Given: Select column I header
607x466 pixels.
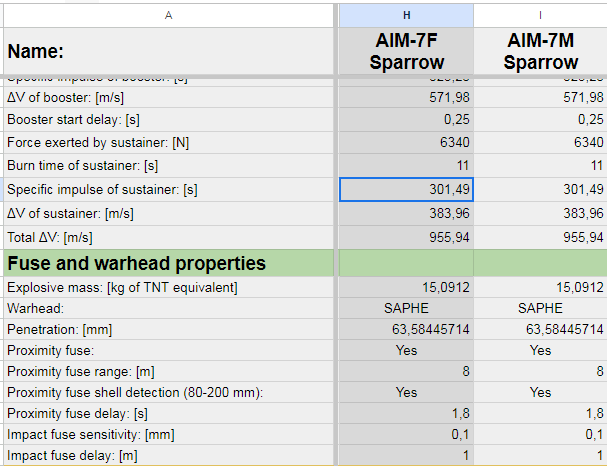Looking at the screenshot, I should (x=540, y=15).
